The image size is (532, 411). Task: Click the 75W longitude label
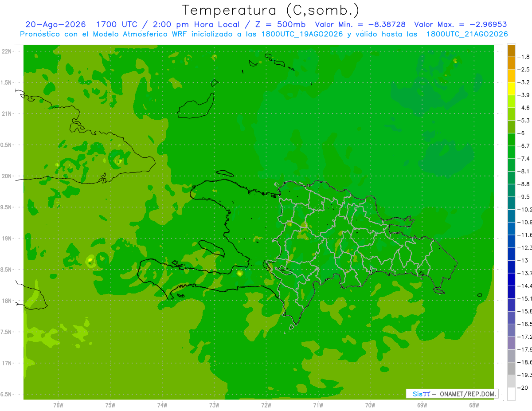[110, 405]
